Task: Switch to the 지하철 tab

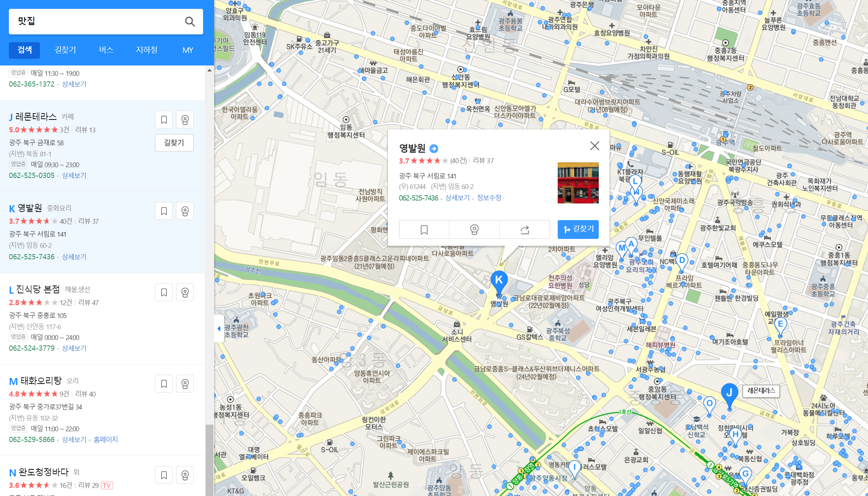Action: tap(146, 50)
